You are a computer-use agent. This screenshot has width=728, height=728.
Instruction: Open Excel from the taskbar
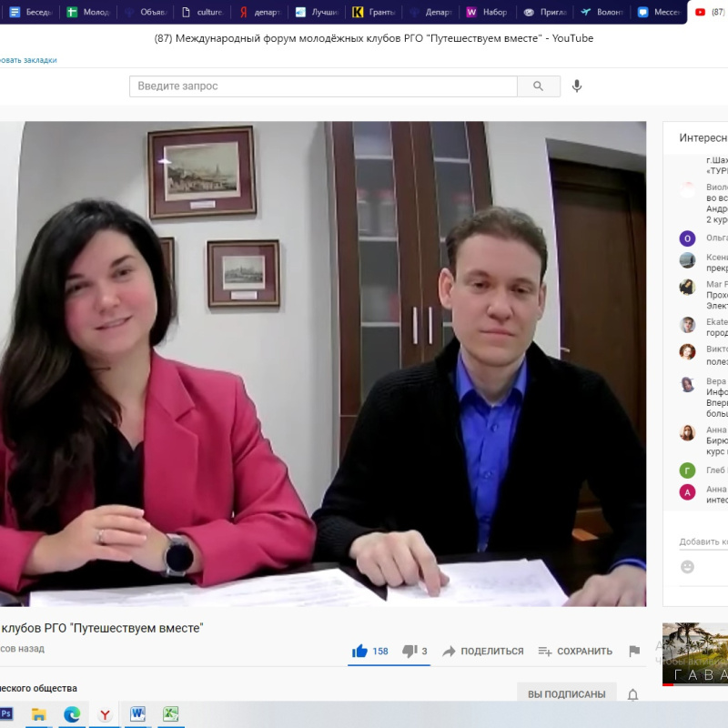coord(169,714)
